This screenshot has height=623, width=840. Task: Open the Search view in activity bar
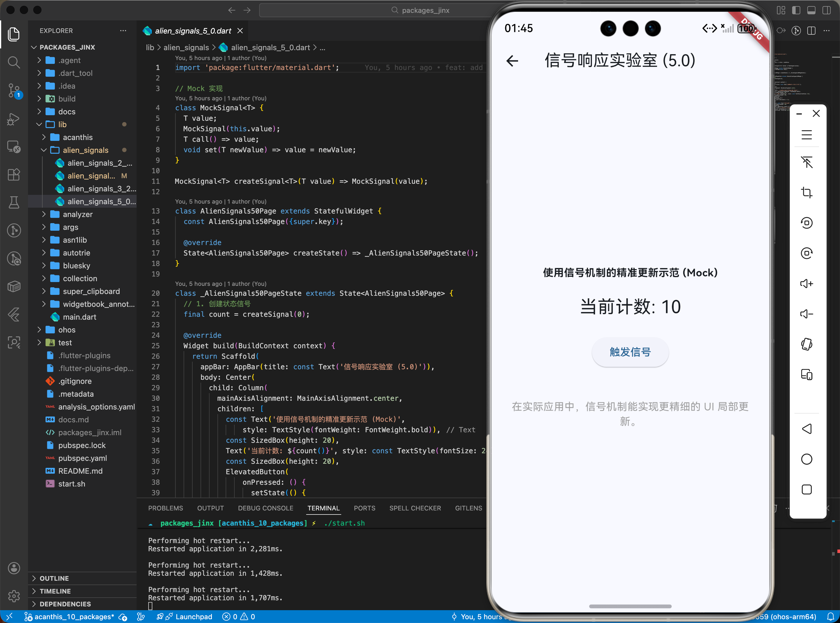pos(14,62)
